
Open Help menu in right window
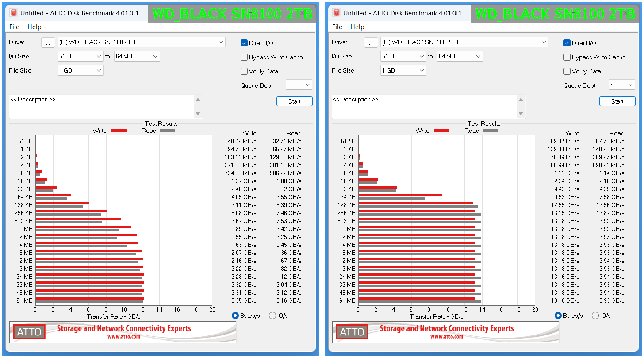click(357, 27)
